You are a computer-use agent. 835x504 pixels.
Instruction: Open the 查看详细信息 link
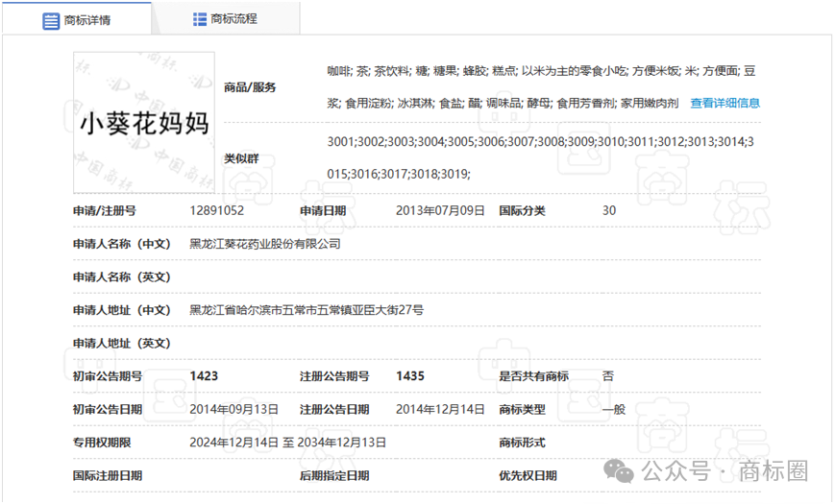[x=724, y=103]
